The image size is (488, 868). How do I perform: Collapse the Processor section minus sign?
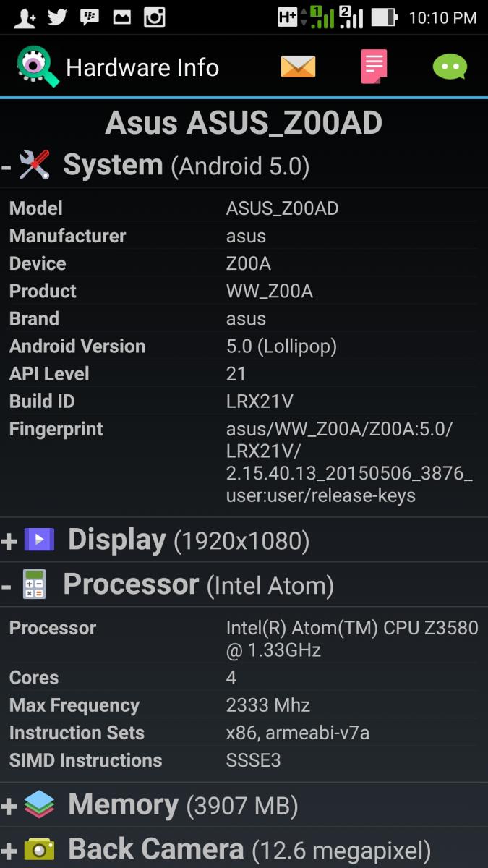pyautogui.click(x=7, y=587)
